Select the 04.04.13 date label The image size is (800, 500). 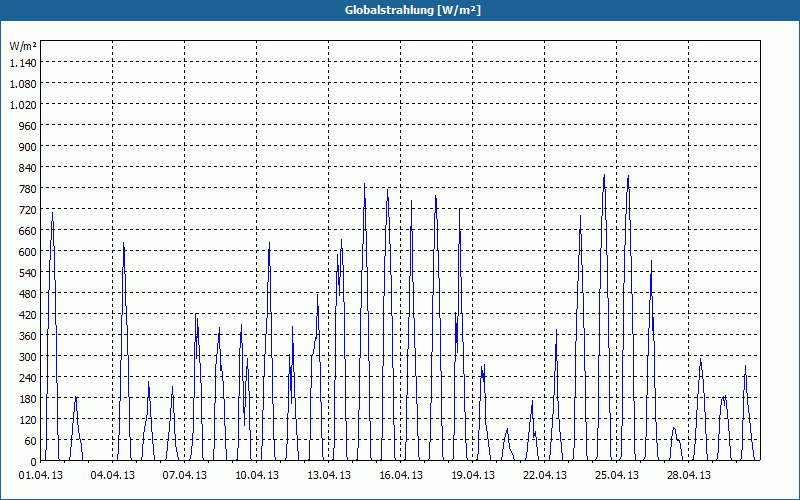113,476
